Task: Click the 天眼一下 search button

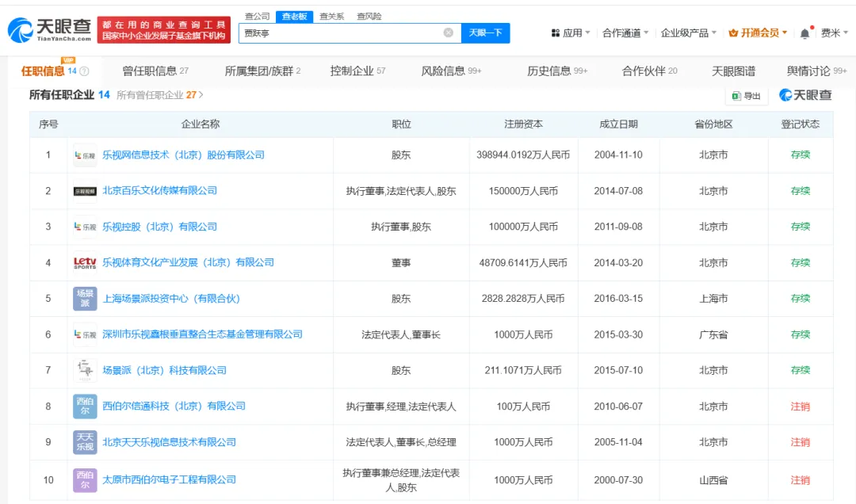Action: (487, 33)
